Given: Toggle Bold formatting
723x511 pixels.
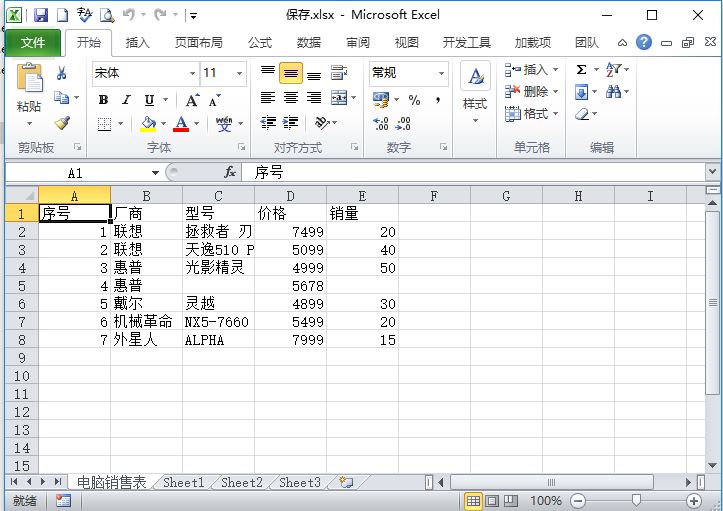Looking at the screenshot, I should tap(103, 100).
